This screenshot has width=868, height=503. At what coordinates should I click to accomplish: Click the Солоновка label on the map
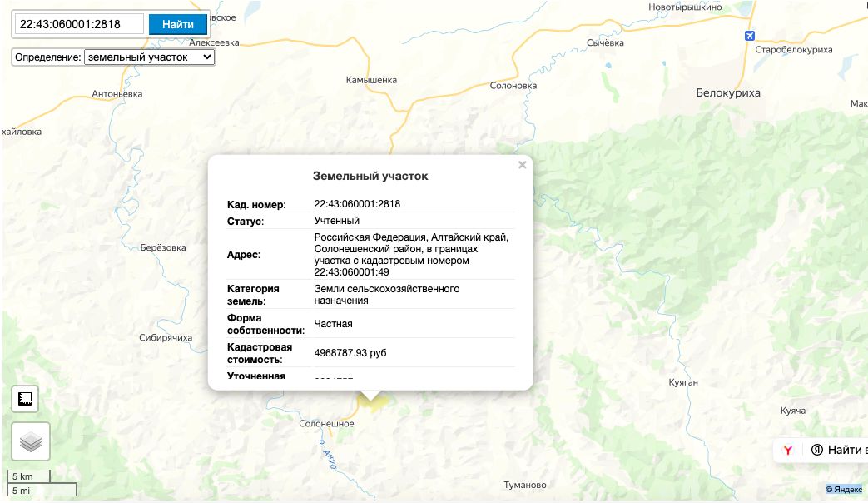click(x=513, y=85)
